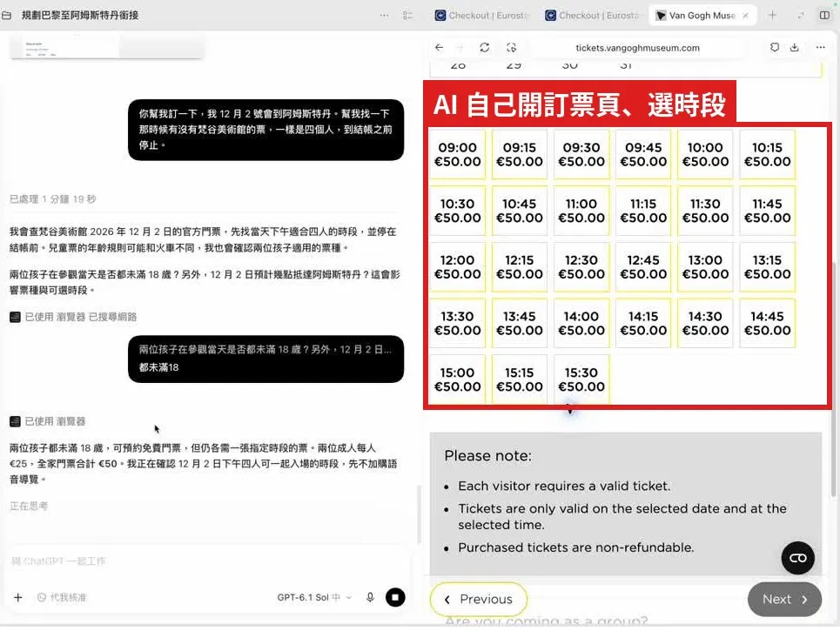Viewport: 840px width, 631px height.
Task: Click the folder icon next to the chat title
Action: click(7, 16)
